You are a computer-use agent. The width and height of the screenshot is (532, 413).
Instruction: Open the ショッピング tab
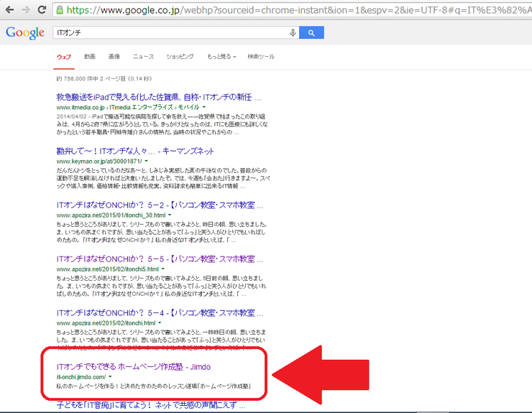(x=180, y=56)
